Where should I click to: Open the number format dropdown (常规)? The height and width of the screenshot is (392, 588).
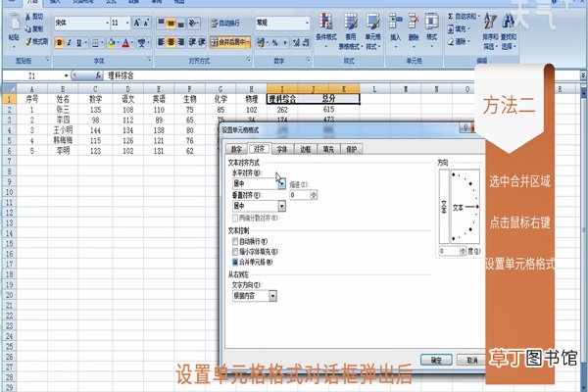point(307,23)
